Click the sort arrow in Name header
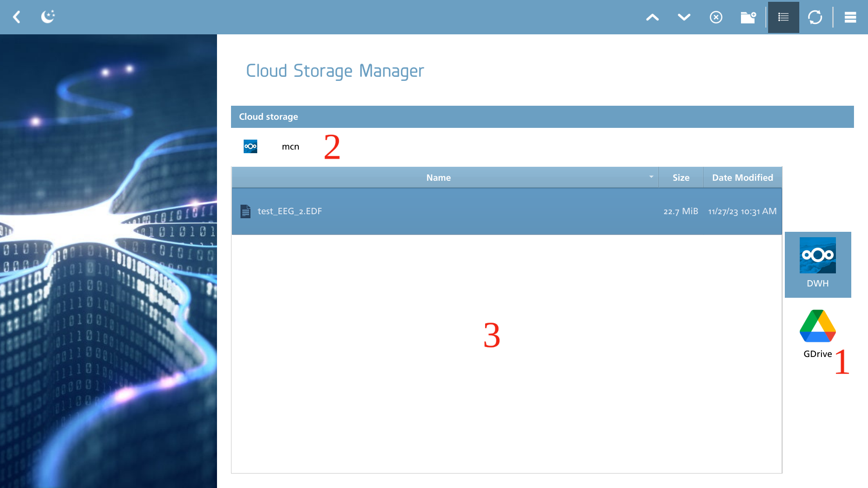868x488 pixels. (651, 177)
